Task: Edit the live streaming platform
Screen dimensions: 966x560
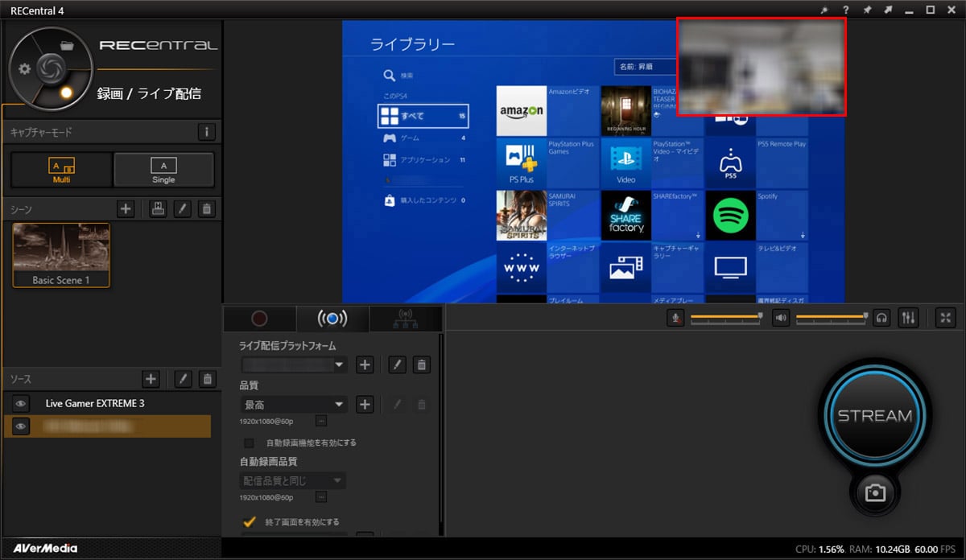Action: (397, 364)
